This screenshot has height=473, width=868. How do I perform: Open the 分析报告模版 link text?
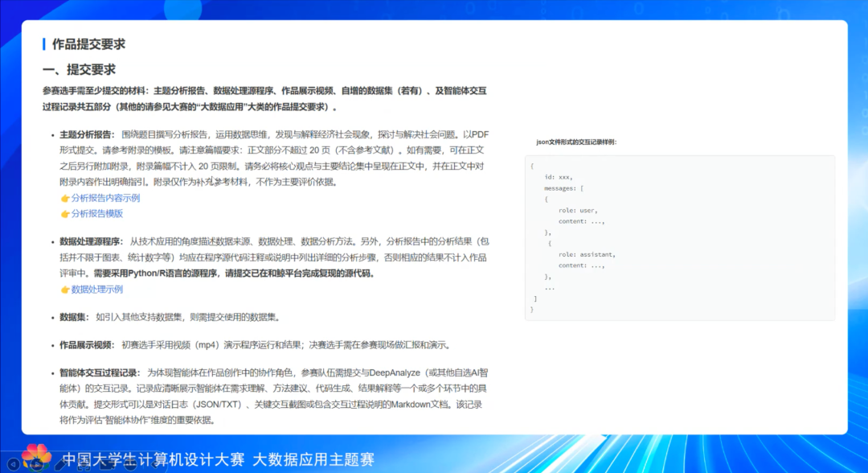point(97,214)
